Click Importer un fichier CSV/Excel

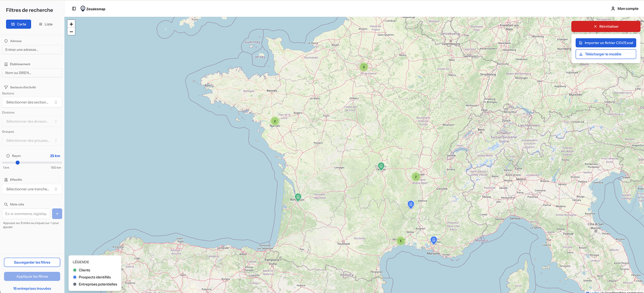pyautogui.click(x=606, y=43)
